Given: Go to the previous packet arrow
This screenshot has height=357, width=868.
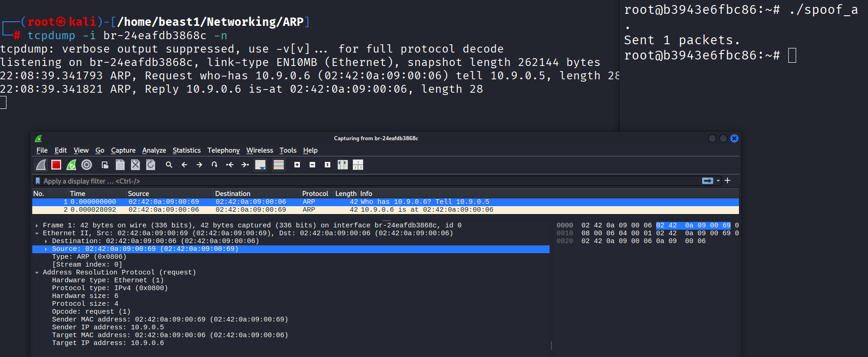Looking at the screenshot, I should pos(184,165).
